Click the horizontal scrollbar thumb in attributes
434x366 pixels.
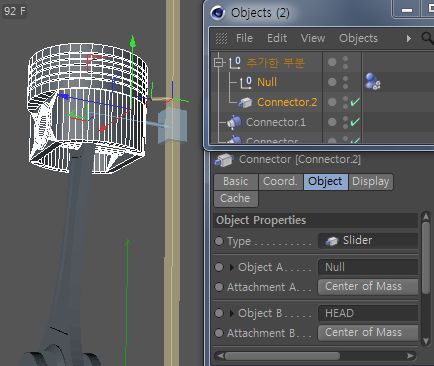coord(282,356)
